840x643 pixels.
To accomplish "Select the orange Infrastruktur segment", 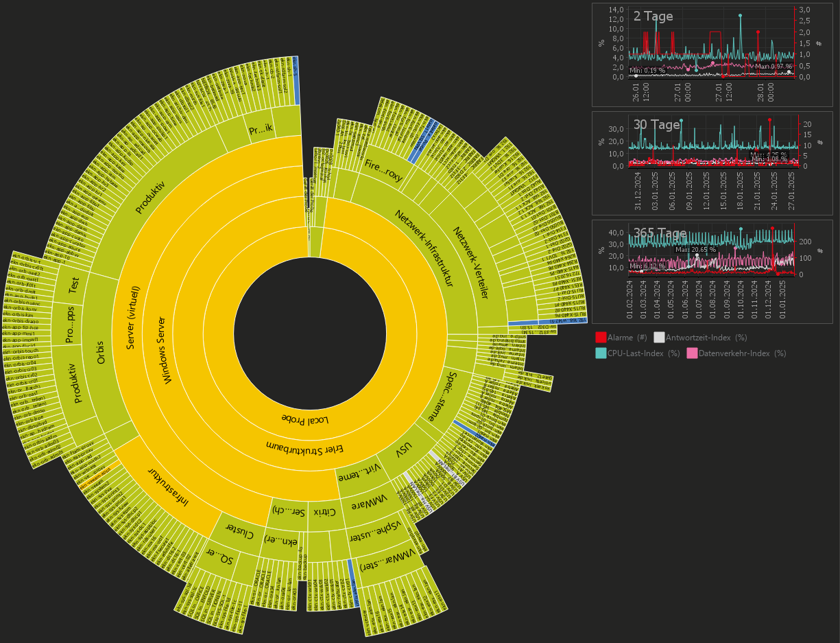I will coord(169,487).
